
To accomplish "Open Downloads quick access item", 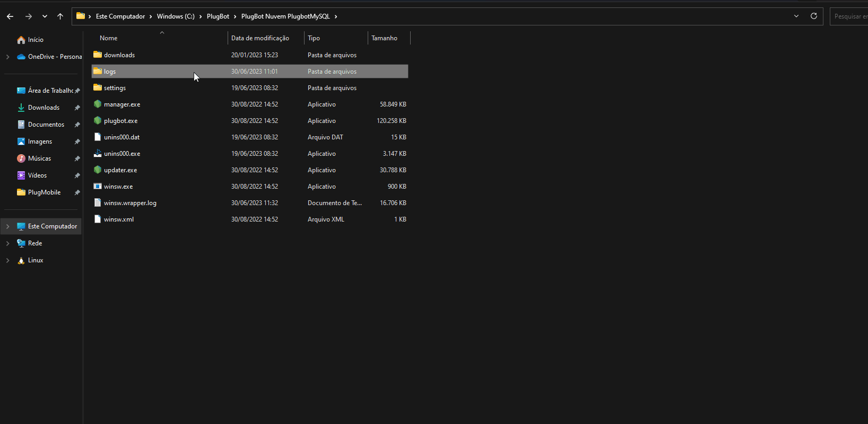I will tap(44, 108).
